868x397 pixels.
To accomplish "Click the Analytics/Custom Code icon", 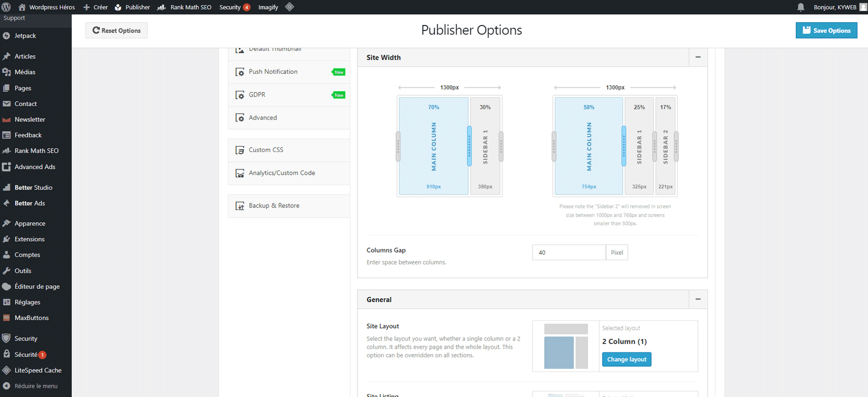I will pos(240,173).
